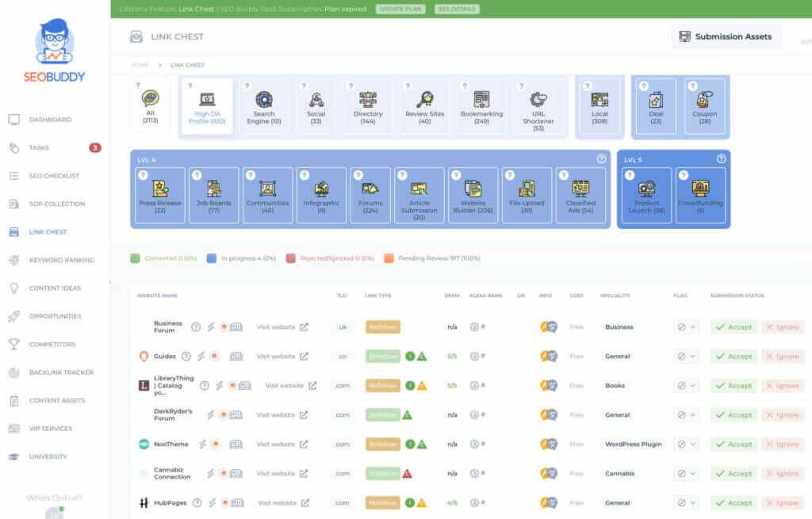Click the Backlink Tracker sidebar icon

[x=14, y=372]
